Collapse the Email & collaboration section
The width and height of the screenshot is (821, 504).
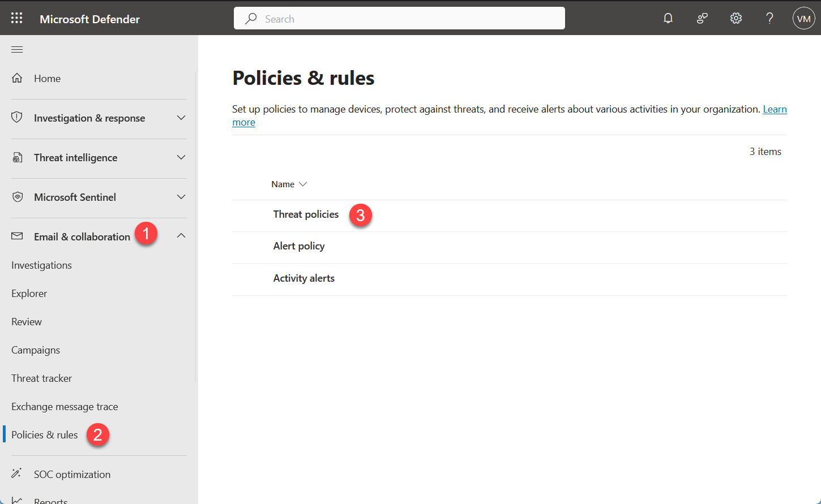click(x=181, y=235)
